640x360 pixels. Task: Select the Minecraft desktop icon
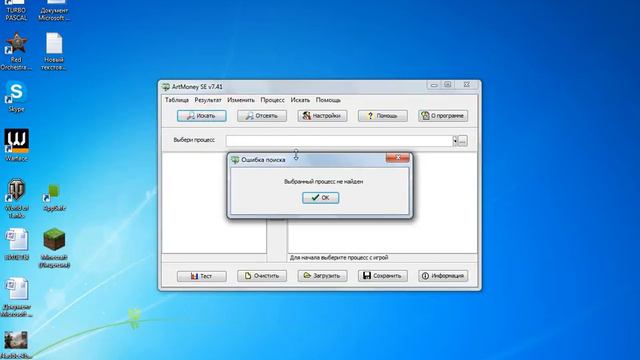tap(54, 248)
